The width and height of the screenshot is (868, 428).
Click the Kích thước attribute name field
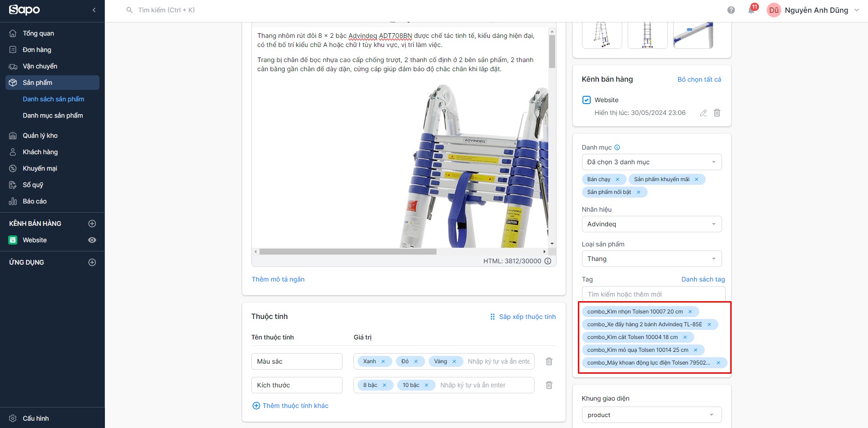[297, 385]
